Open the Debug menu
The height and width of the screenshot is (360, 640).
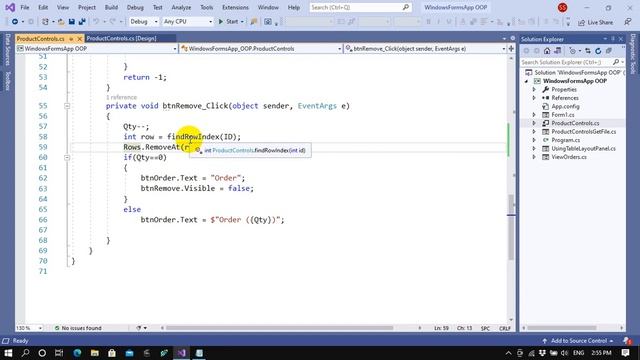tap(135, 7)
